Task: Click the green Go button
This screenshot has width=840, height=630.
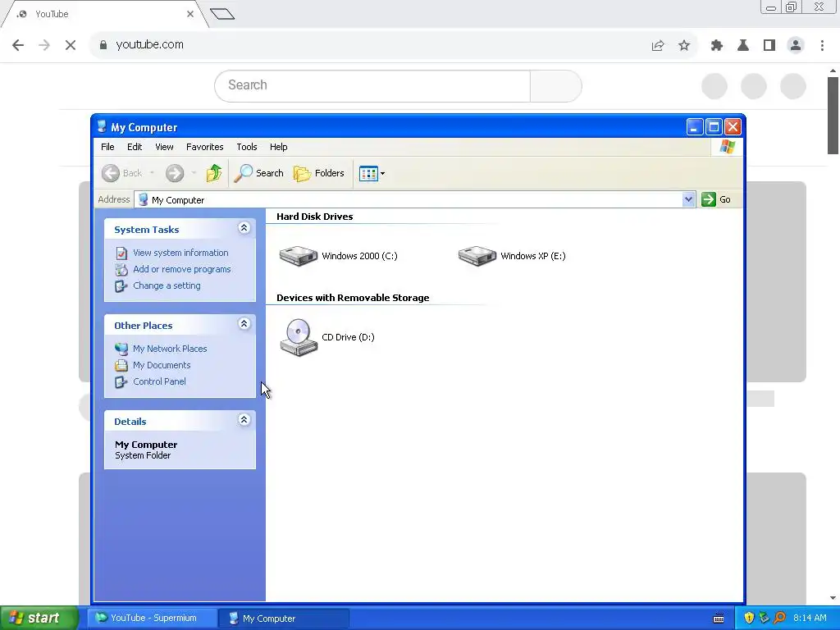Action: coord(716,199)
